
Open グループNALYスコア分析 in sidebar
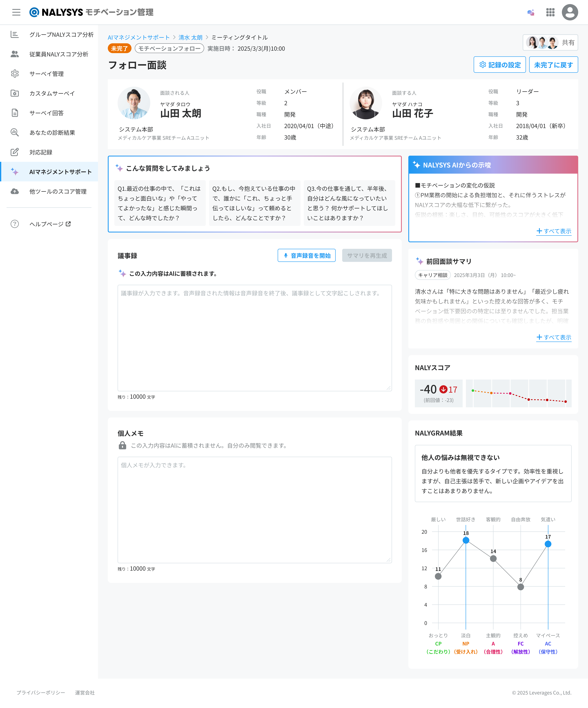click(49, 34)
